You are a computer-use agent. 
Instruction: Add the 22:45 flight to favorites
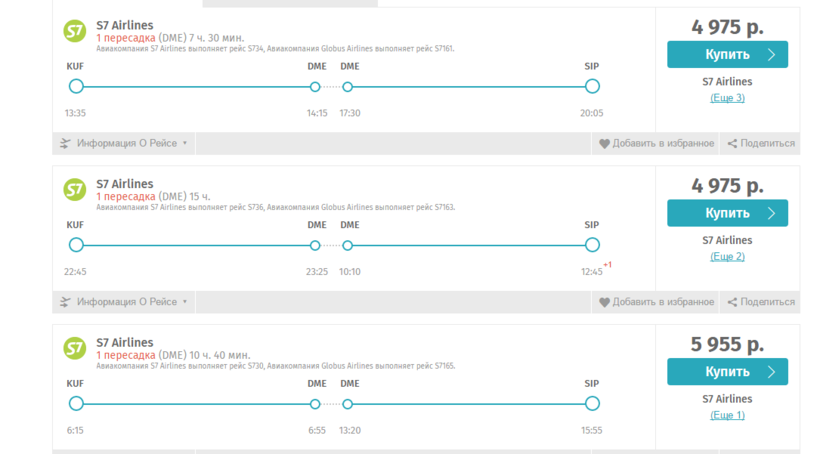[662, 302]
